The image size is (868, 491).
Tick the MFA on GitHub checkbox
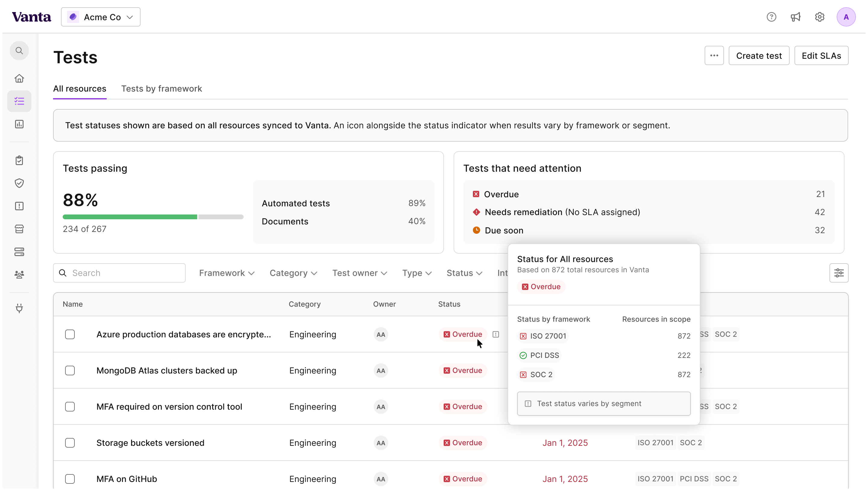pyautogui.click(x=70, y=479)
